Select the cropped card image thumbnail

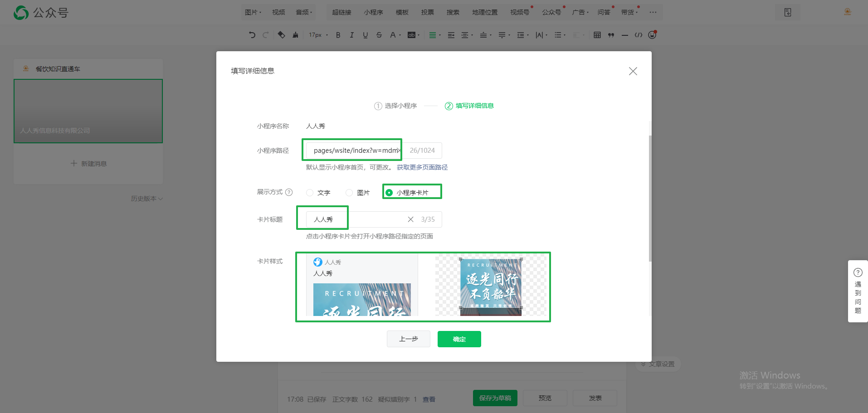(x=491, y=287)
